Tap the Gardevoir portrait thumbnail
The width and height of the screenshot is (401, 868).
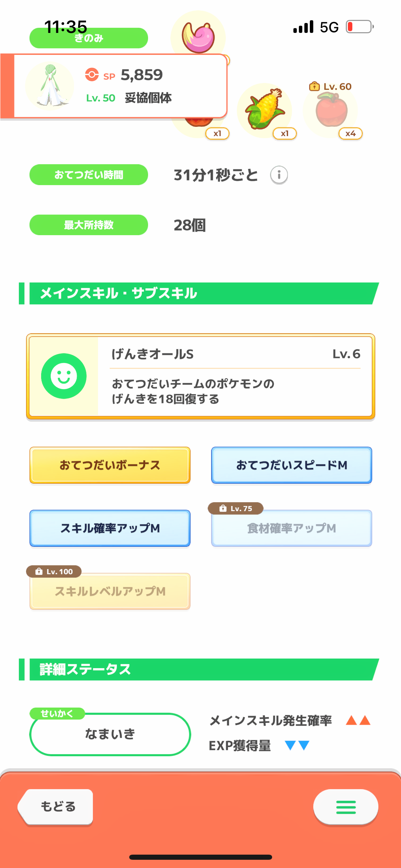pyautogui.click(x=50, y=86)
